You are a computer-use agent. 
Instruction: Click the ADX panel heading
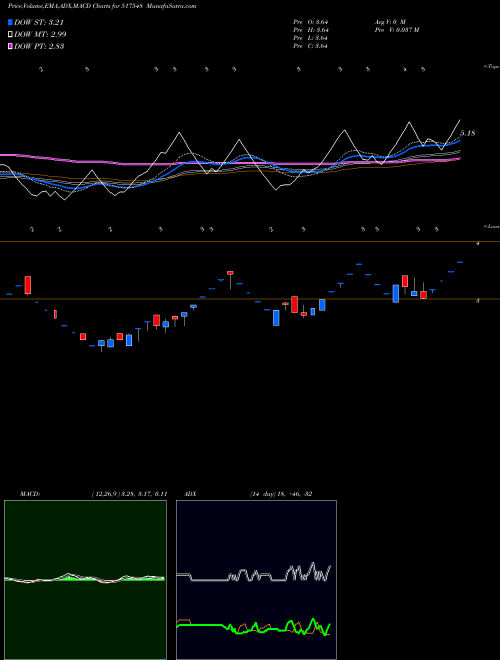[191, 494]
